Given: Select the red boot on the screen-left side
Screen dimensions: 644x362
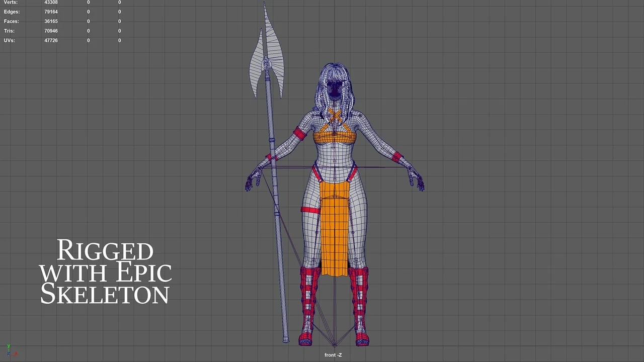Looking at the screenshot, I should pyautogui.click(x=309, y=307).
